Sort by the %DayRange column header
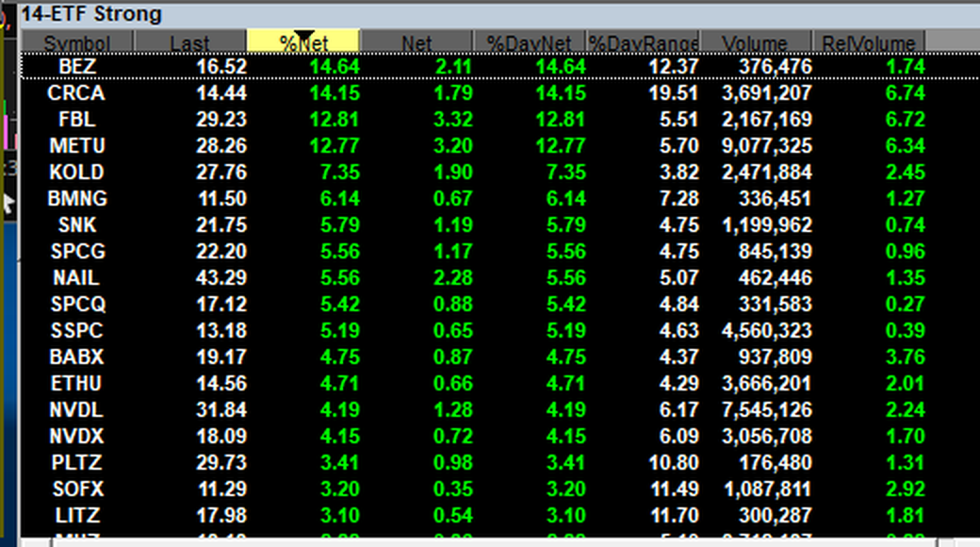 643,41
